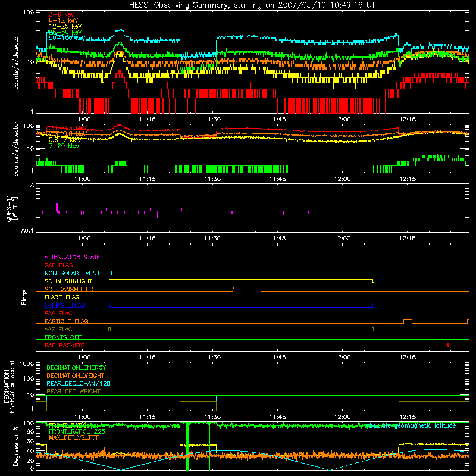This screenshot has height=476, width=476.
Task: Click the 12:00 tick label under the decimation panel
Action: pos(343,417)
